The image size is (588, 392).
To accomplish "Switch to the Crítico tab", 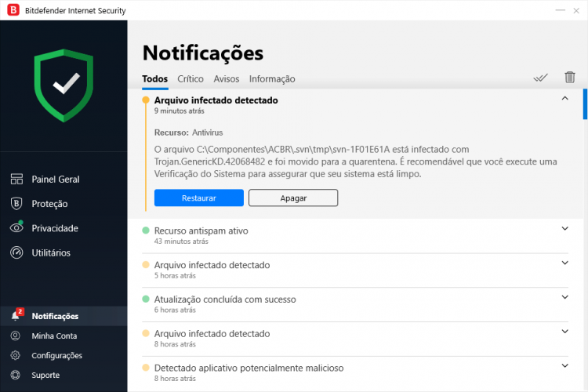I will pos(191,78).
